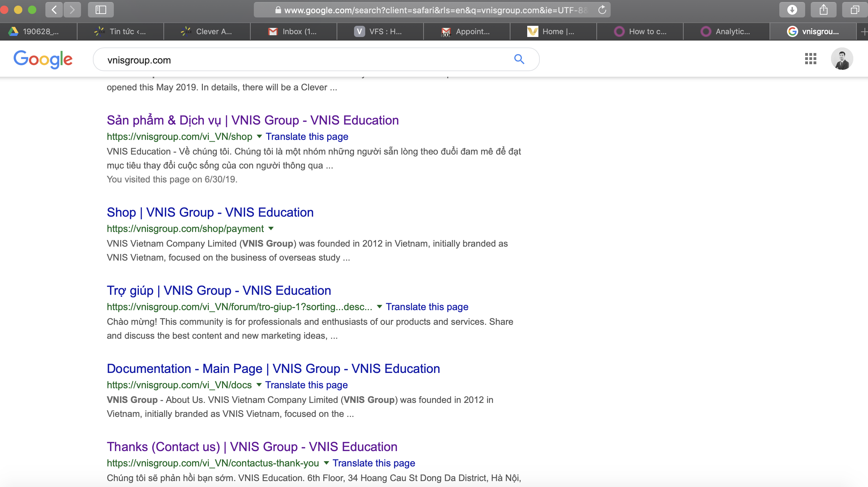Toggle the Safari sidebar button
This screenshot has width=868, height=487.
click(101, 10)
